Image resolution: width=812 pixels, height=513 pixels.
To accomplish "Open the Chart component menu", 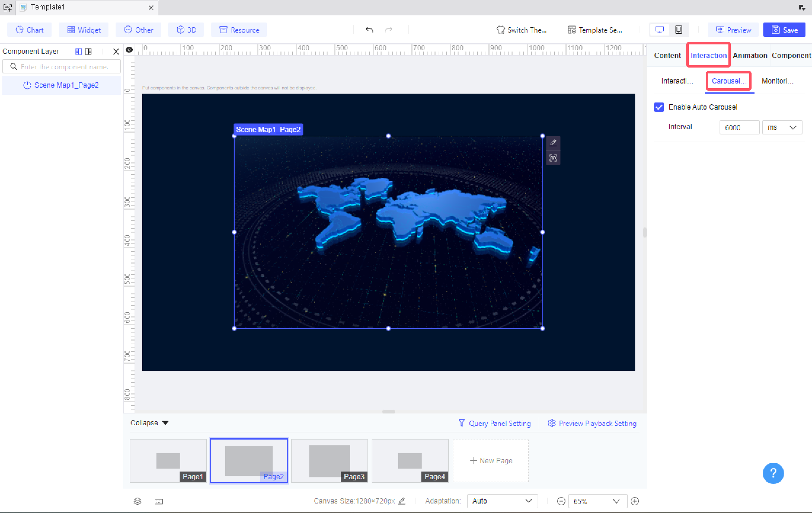I will point(29,30).
